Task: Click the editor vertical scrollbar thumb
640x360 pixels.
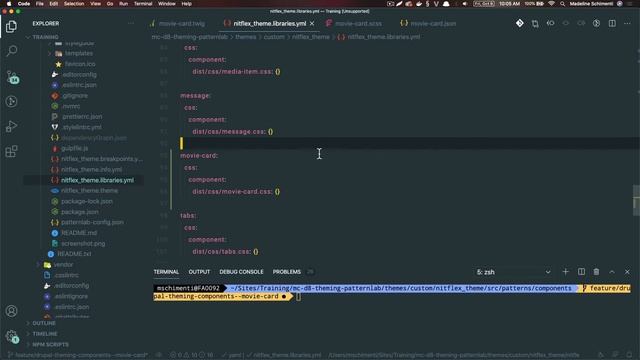Action: click(x=636, y=200)
